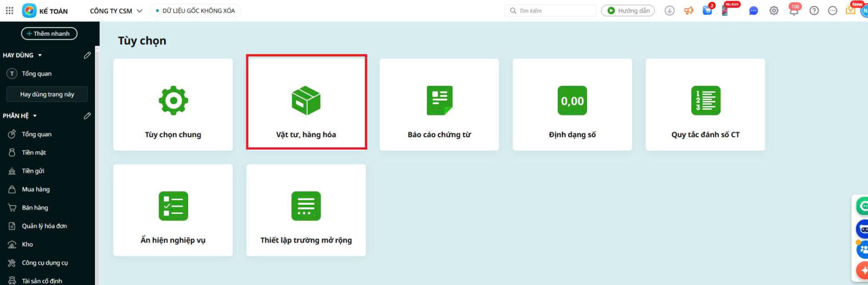Click the Thêm nhanh button
Screen dimensions: 868x285
pos(49,34)
